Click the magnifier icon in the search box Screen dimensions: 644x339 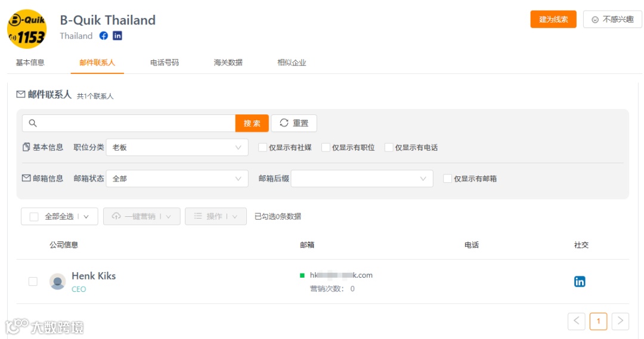click(33, 123)
